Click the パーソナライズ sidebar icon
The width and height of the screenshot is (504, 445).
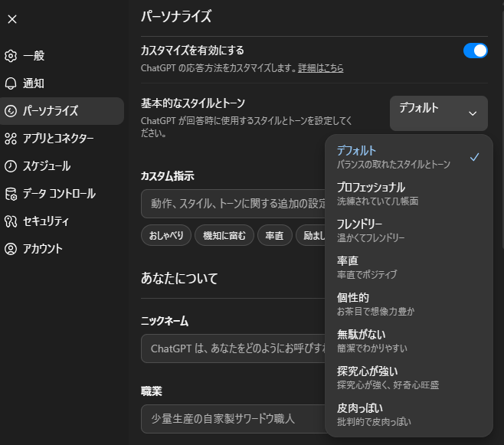[11, 111]
